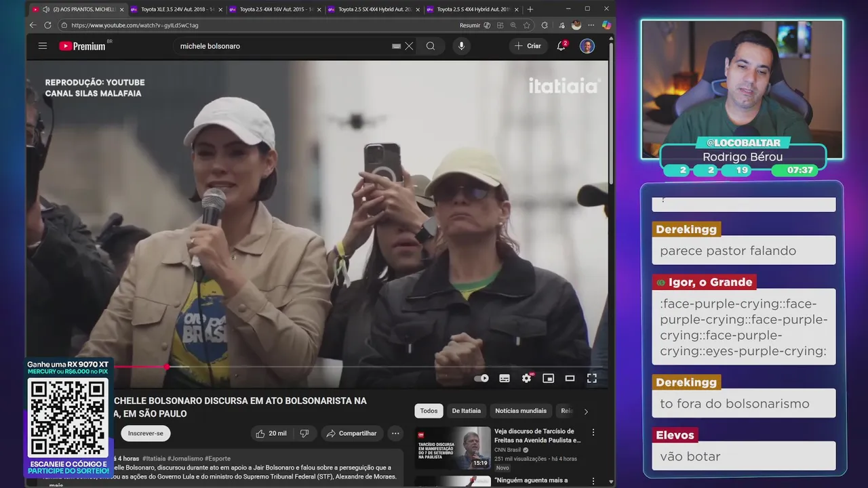Add page to favorites with the star
The width and height of the screenshot is (868, 488).
point(527,25)
